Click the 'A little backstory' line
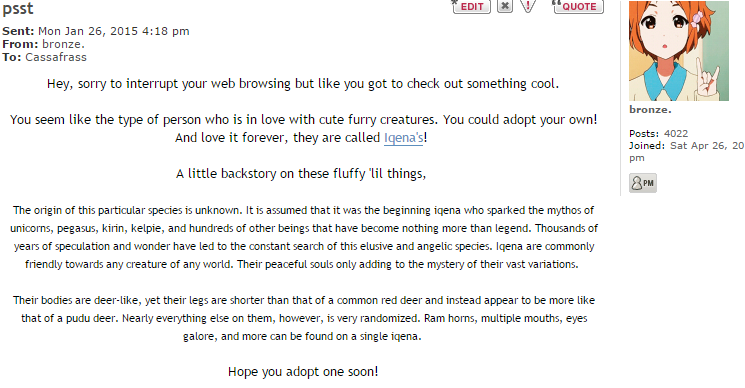 pos(301,174)
